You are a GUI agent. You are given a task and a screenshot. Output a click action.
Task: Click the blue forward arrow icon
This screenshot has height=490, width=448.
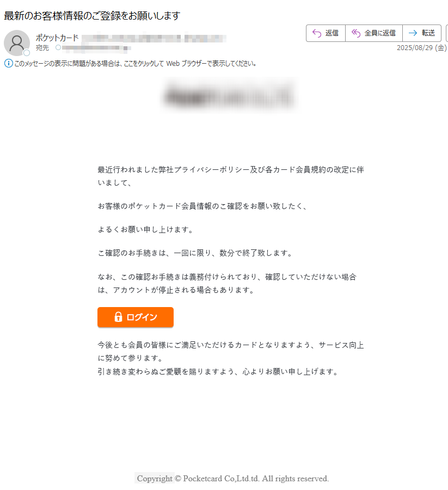tap(413, 33)
